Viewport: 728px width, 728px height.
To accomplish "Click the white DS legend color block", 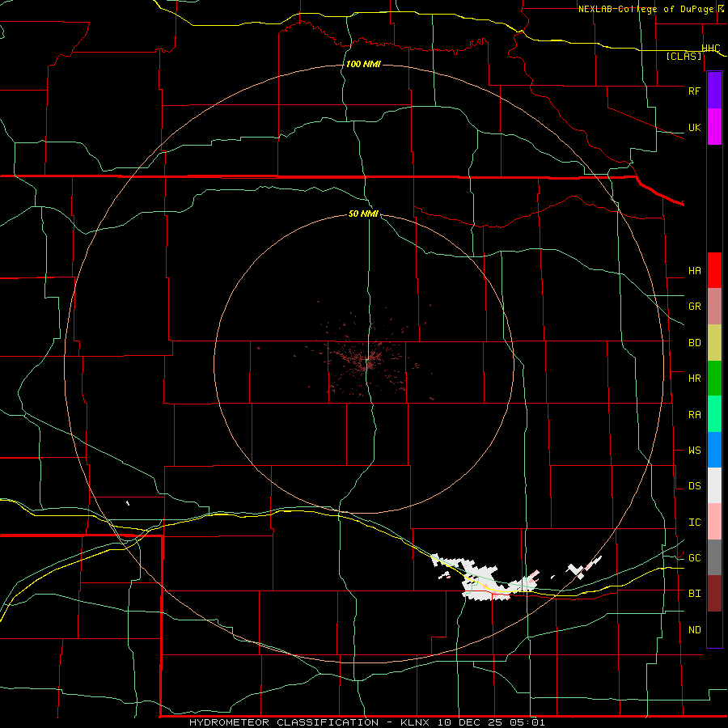I will coord(714,485).
